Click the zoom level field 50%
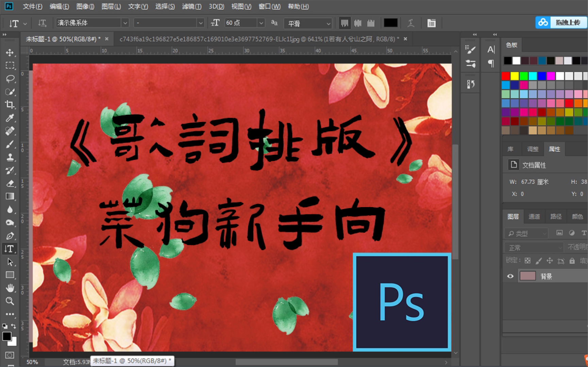The height and width of the screenshot is (367, 588). (33, 362)
